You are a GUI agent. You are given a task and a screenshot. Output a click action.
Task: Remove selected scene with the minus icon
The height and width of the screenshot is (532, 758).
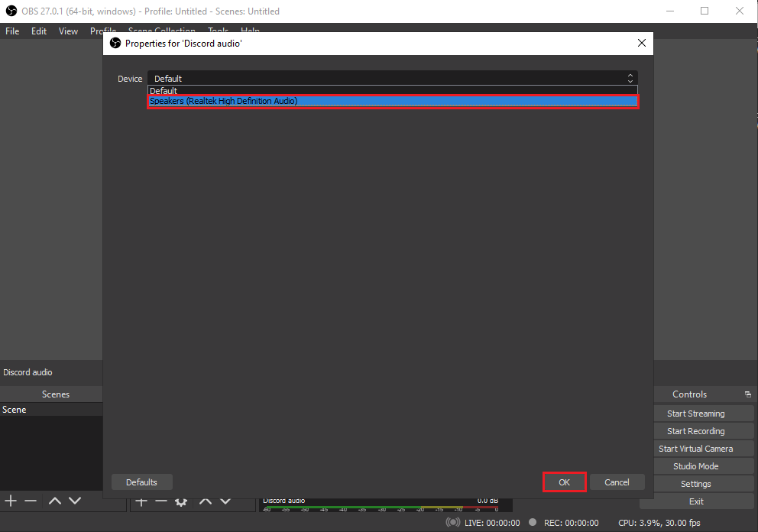tap(31, 501)
